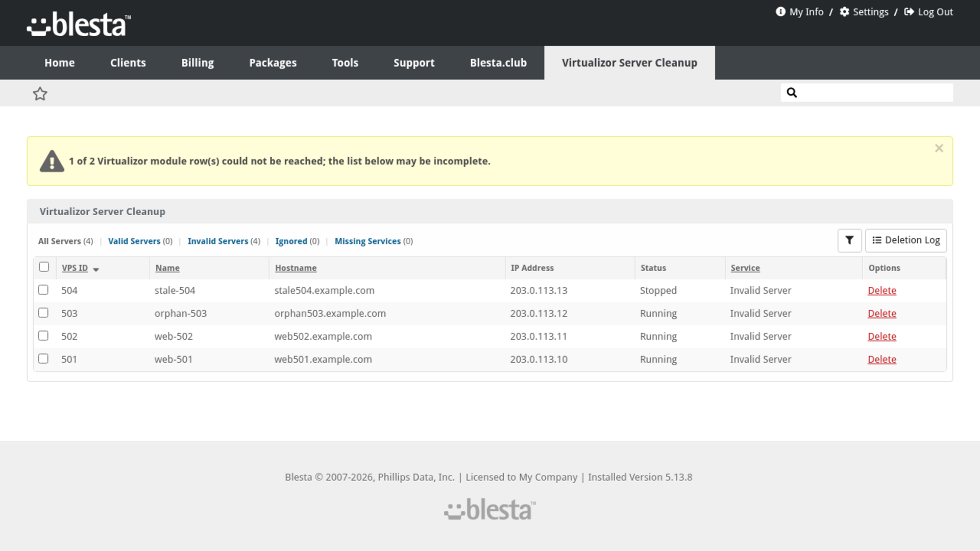This screenshot has height=551, width=980.
Task: Click the Stopped status cell
Action: [658, 290]
